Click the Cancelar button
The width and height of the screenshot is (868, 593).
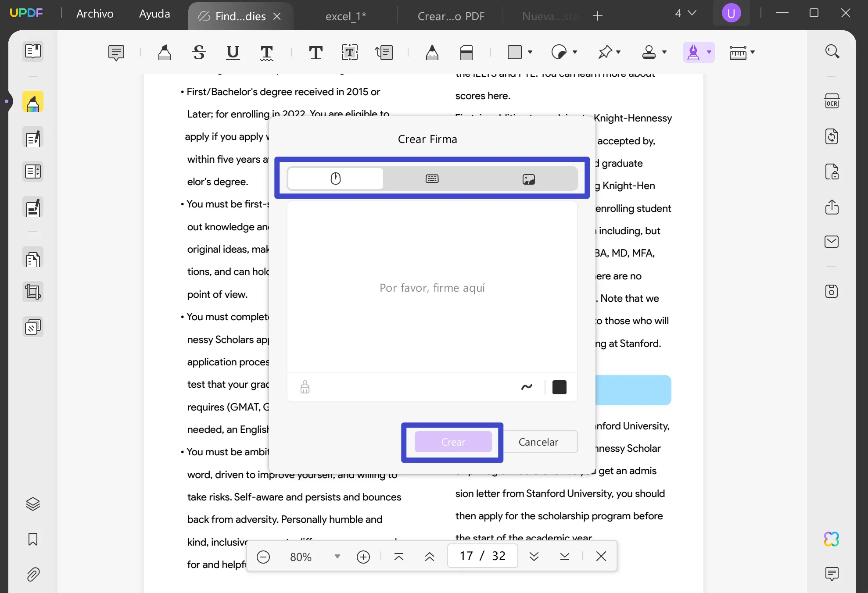click(538, 442)
